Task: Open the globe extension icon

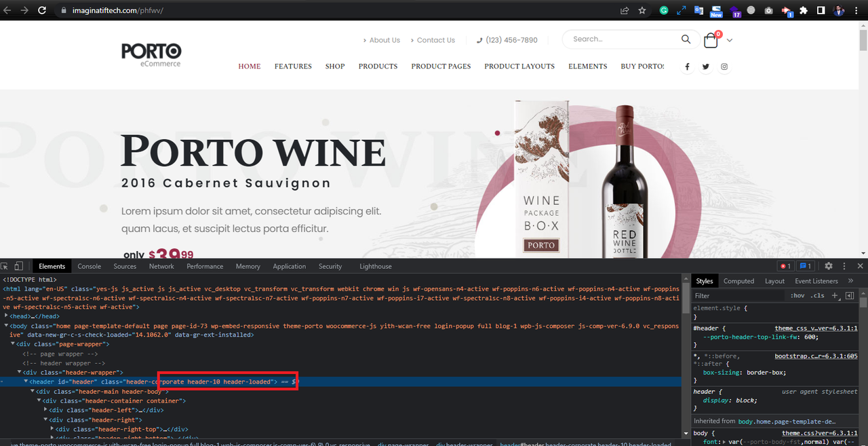Action: (751, 11)
